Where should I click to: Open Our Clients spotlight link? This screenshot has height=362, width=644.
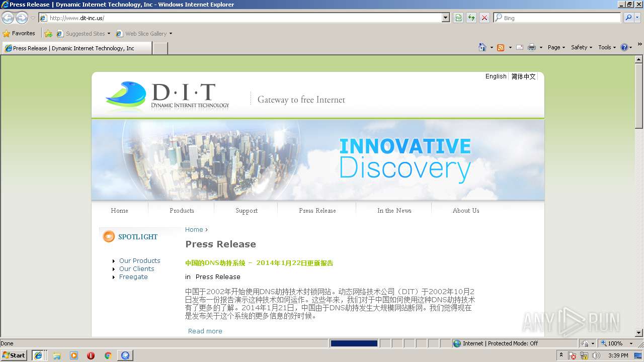click(137, 268)
